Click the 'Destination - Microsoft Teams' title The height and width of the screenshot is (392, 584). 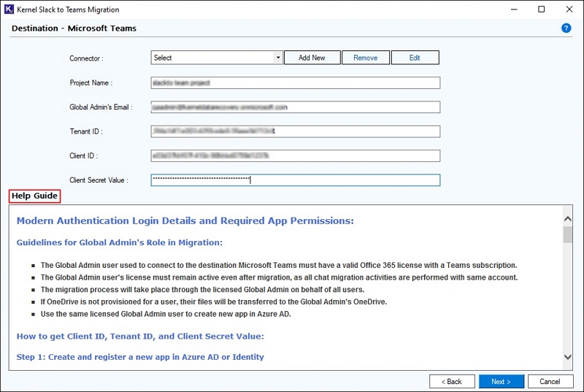point(74,28)
